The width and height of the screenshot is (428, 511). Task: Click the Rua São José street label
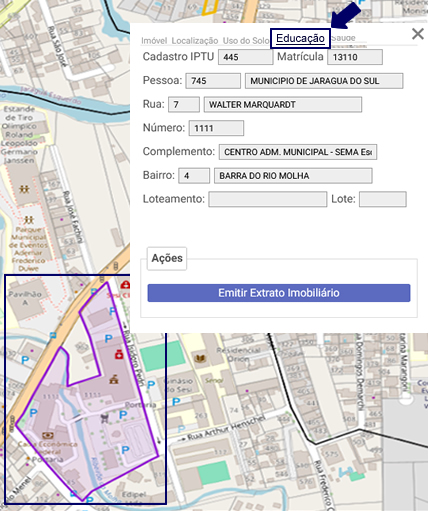58,46
